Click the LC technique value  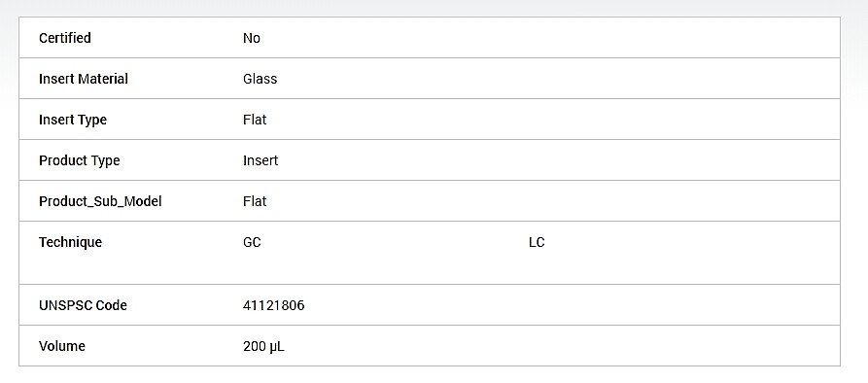(x=537, y=242)
